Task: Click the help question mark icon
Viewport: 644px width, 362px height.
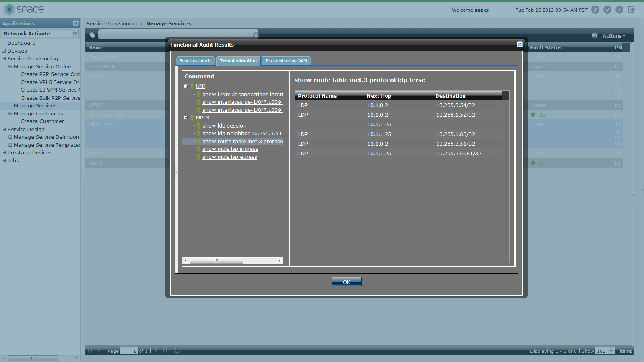Action: tap(595, 10)
